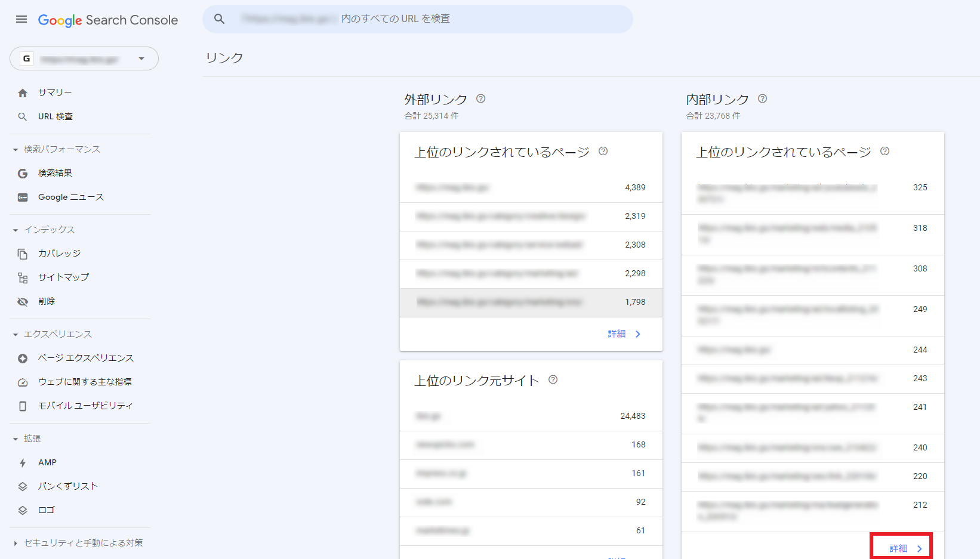Viewport: 980px width, 559px height.
Task: Open 詳細 link in external linked pages card
Action: pyautogui.click(x=624, y=334)
